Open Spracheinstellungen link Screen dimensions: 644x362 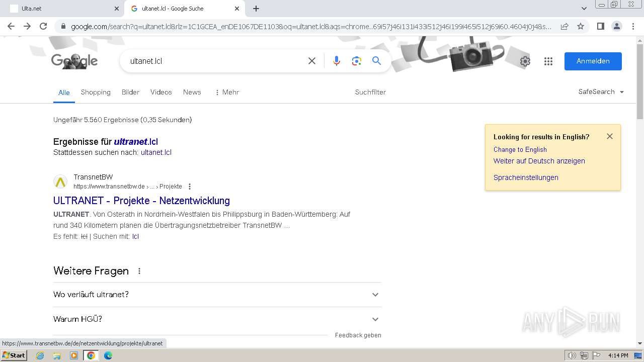[526, 177]
